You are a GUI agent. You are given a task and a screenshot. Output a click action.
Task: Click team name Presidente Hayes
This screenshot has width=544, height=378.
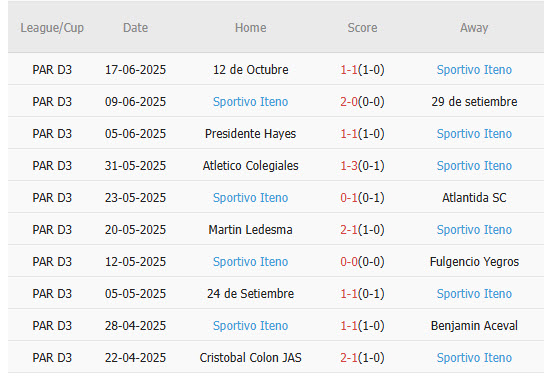[250, 134]
